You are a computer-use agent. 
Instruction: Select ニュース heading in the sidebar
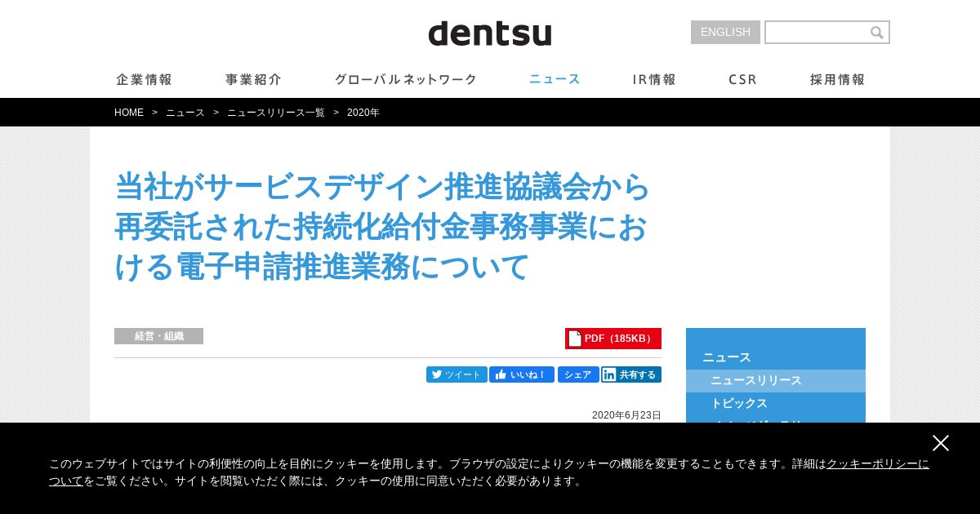pos(727,357)
